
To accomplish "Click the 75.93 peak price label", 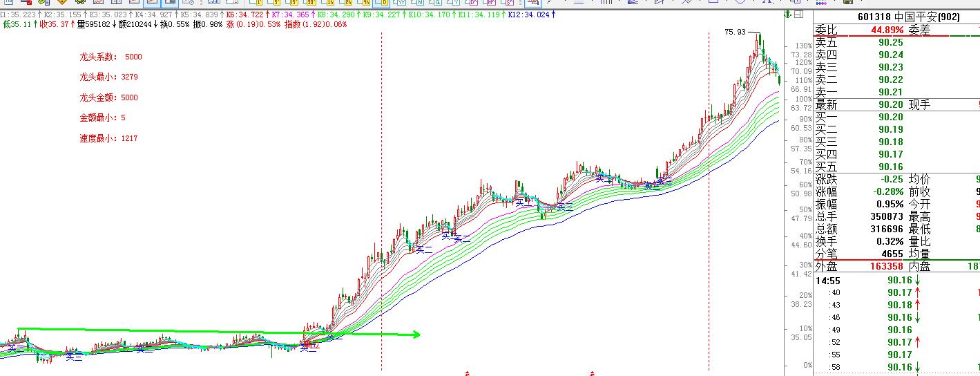I will (x=735, y=32).
